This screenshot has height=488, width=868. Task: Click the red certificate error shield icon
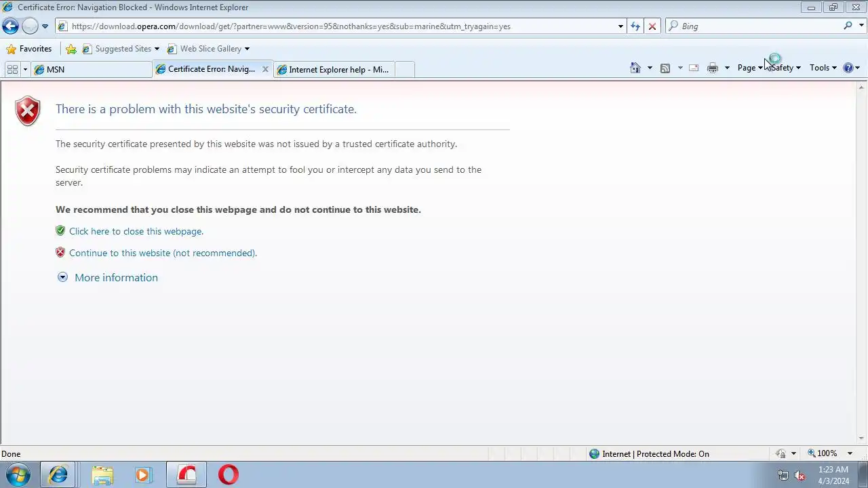click(x=28, y=111)
